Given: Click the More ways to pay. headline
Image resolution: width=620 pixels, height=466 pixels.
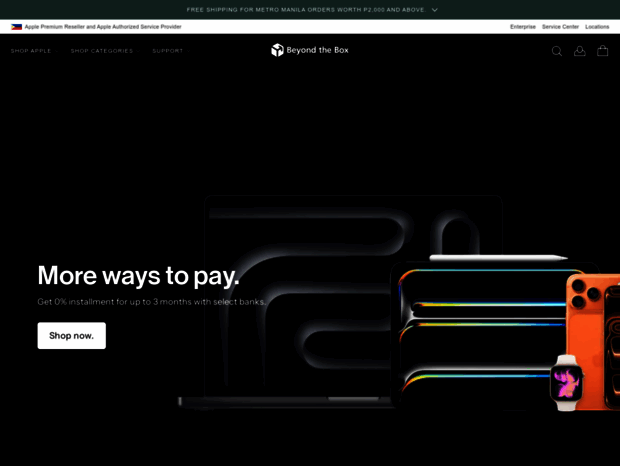Looking at the screenshot, I should pos(139,275).
